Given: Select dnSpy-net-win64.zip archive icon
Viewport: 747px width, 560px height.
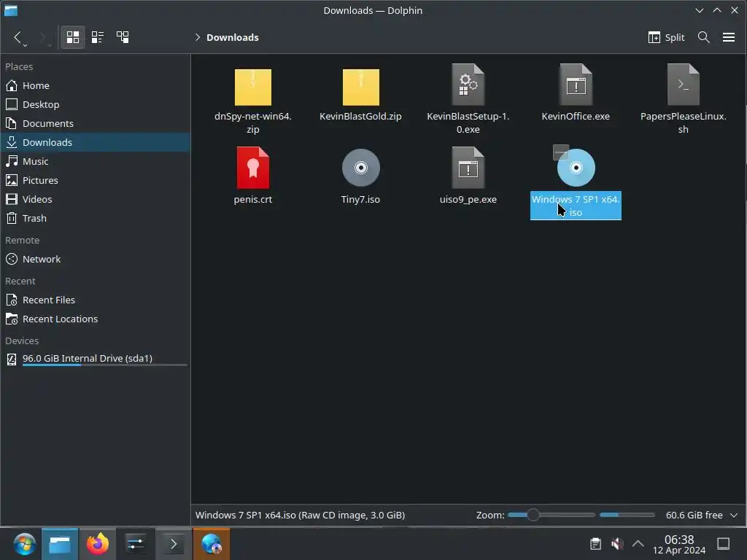Looking at the screenshot, I should [x=253, y=87].
